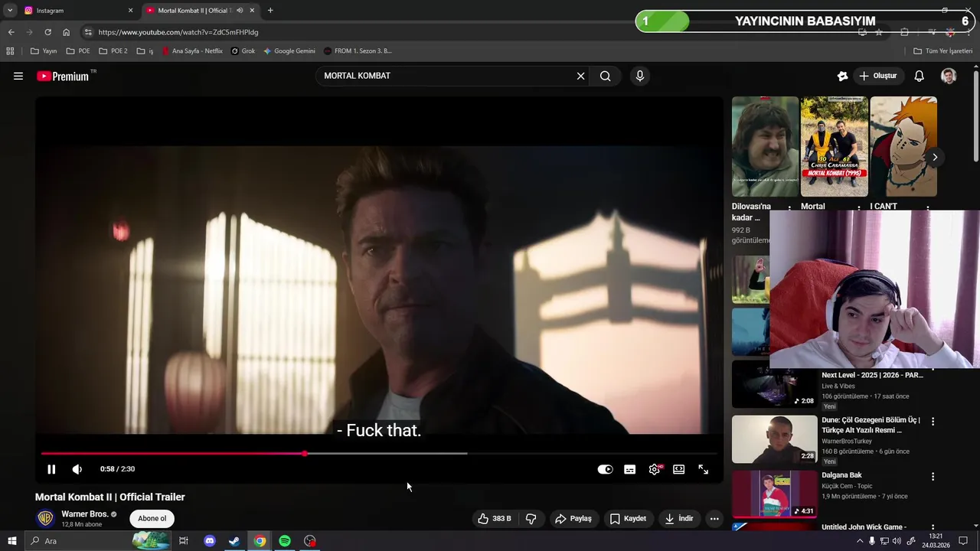980x551 pixels.
Task: Like the video with thumbs up 383 B
Action: 494,519
